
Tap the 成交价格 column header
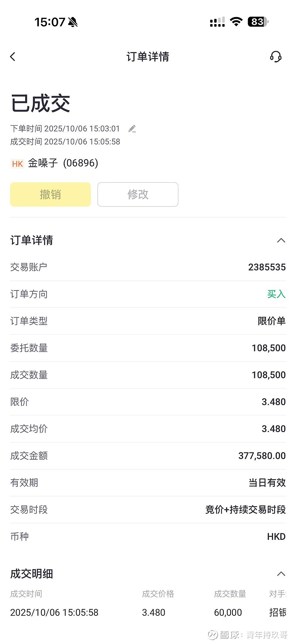(x=158, y=594)
